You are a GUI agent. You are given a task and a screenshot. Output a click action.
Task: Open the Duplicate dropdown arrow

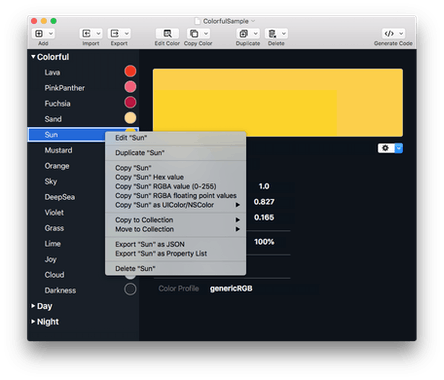(255, 33)
